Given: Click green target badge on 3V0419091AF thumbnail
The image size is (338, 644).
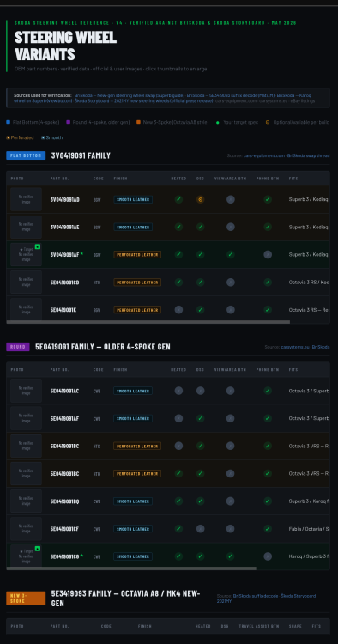Looking at the screenshot, I should coord(38,246).
